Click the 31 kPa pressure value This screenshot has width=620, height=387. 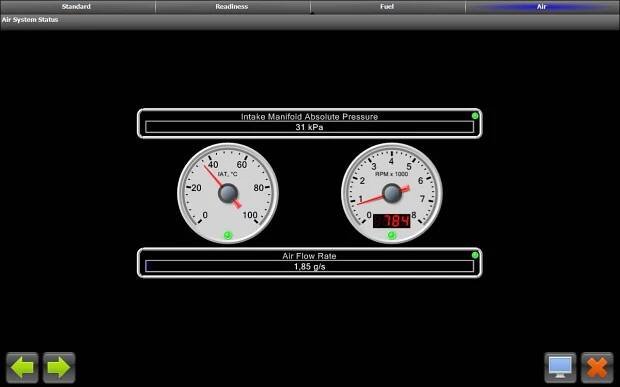point(310,127)
